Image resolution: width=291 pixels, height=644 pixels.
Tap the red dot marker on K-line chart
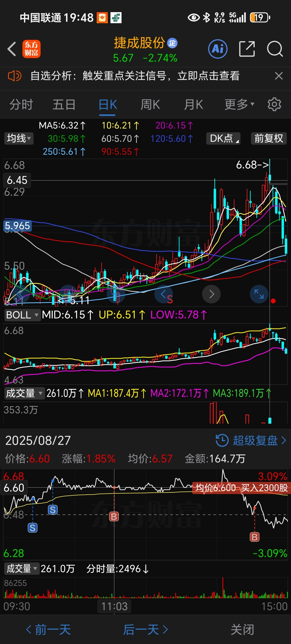[273, 301]
